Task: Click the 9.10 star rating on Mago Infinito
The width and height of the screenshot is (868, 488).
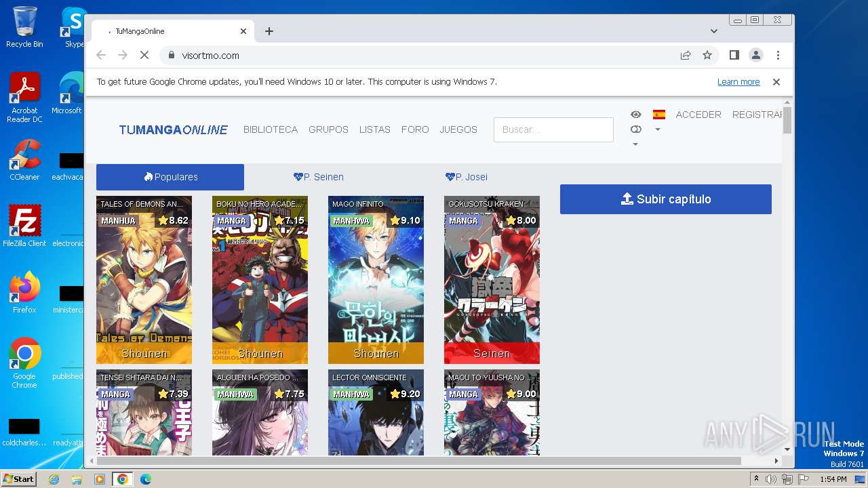Action: click(406, 221)
